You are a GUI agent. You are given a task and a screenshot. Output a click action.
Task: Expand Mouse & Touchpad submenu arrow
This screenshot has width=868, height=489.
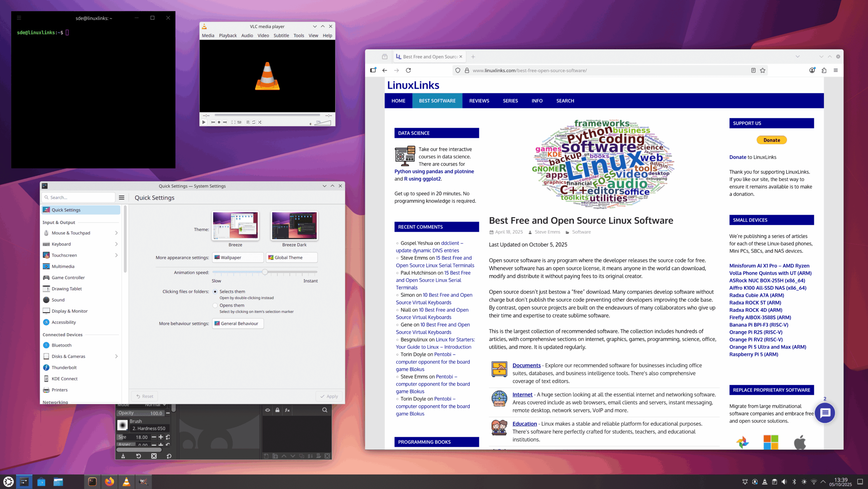[116, 233]
